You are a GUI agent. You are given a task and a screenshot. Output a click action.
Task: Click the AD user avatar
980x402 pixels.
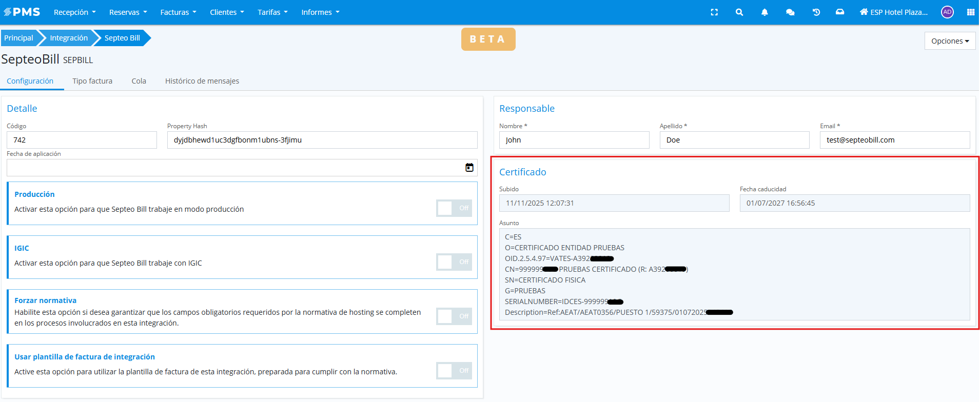(x=947, y=12)
